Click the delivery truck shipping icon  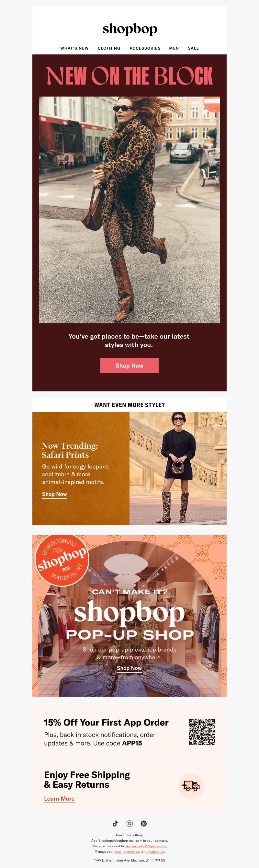tap(191, 786)
